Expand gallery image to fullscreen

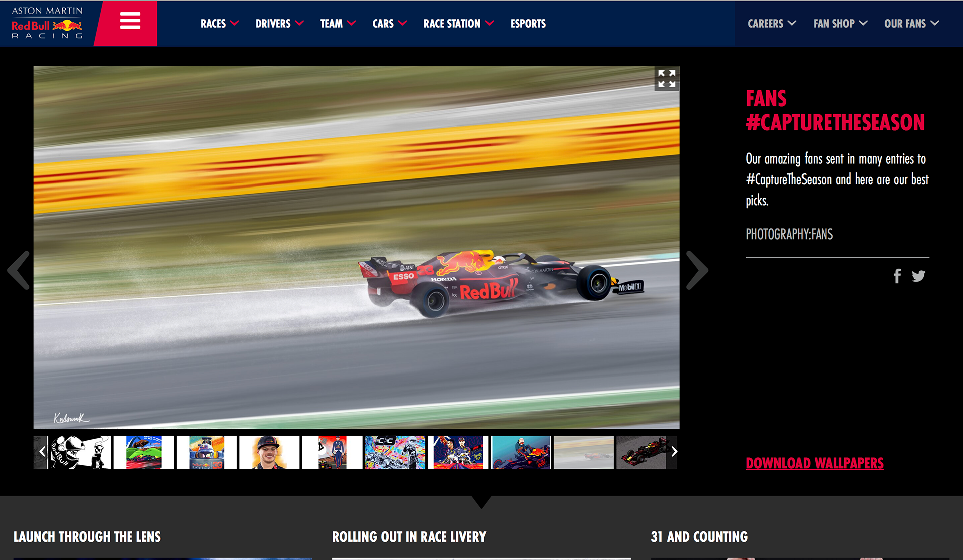click(x=667, y=79)
